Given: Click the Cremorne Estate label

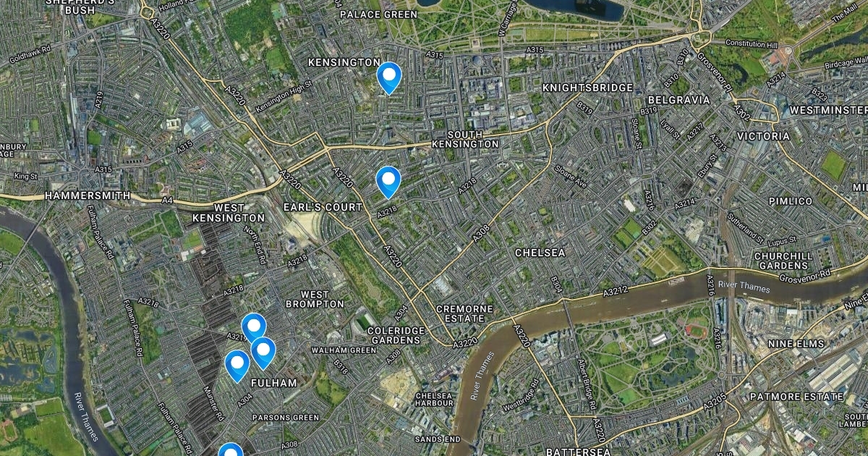Looking at the screenshot, I should pos(464,313).
